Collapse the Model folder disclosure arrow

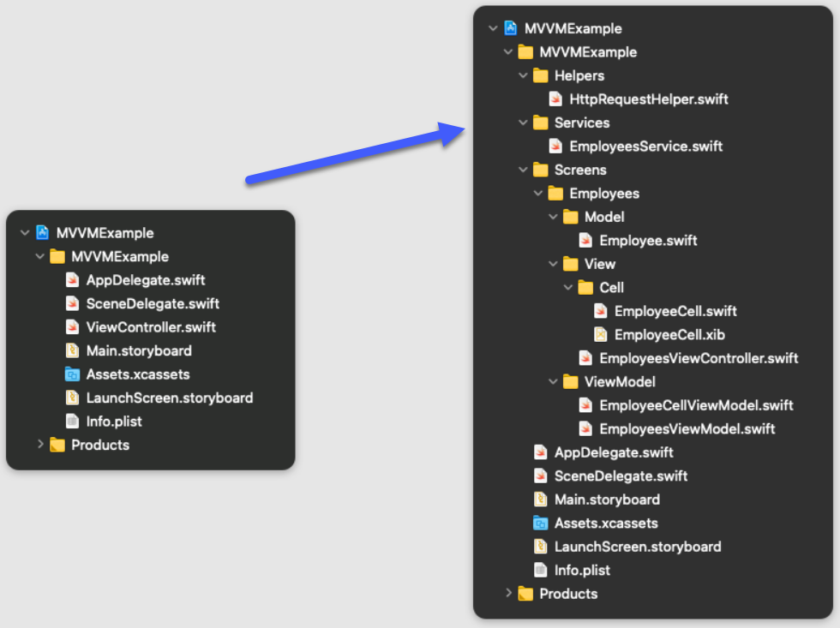click(x=553, y=217)
